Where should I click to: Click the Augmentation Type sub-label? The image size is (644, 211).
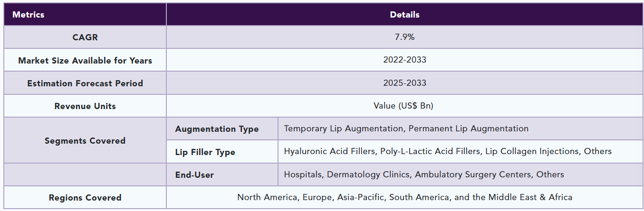click(x=217, y=129)
